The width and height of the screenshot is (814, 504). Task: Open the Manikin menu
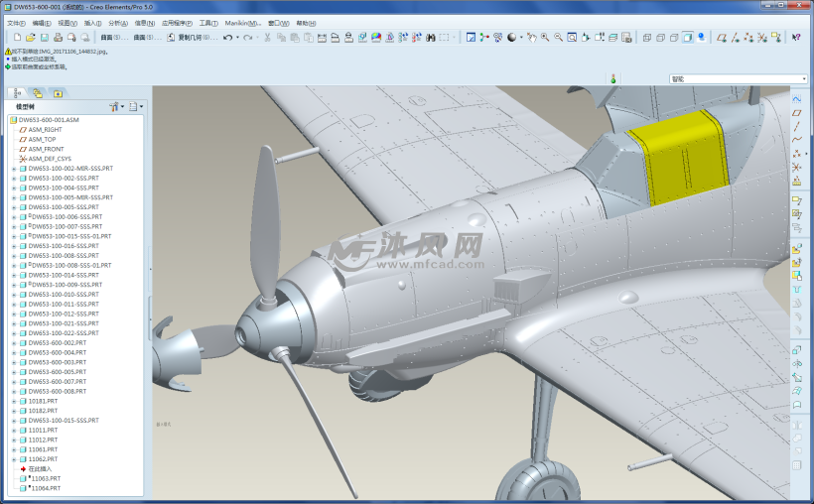click(242, 24)
